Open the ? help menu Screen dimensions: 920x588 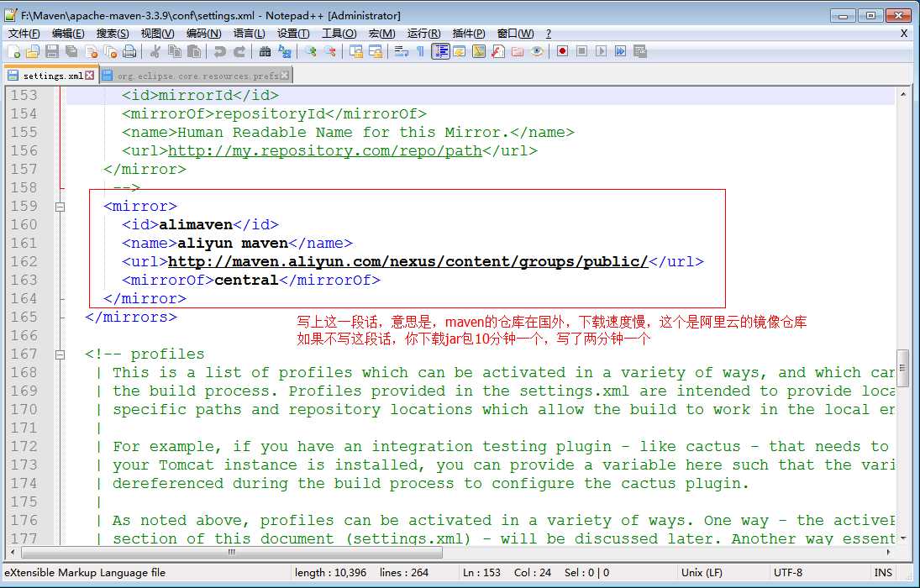pyautogui.click(x=549, y=34)
